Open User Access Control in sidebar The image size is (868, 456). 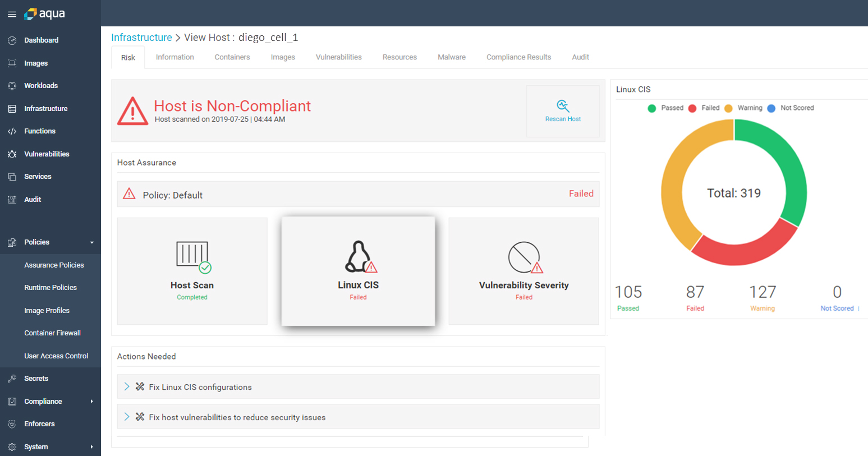[x=56, y=356]
